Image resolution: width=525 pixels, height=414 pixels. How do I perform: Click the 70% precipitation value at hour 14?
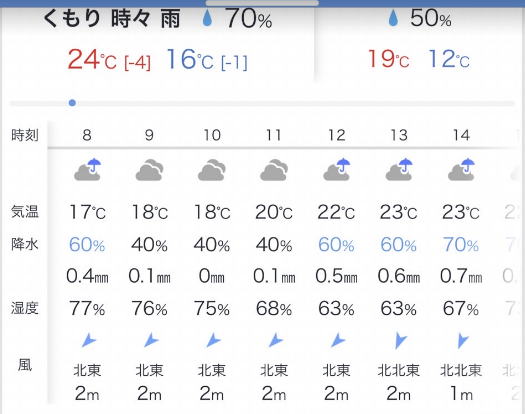(x=461, y=245)
